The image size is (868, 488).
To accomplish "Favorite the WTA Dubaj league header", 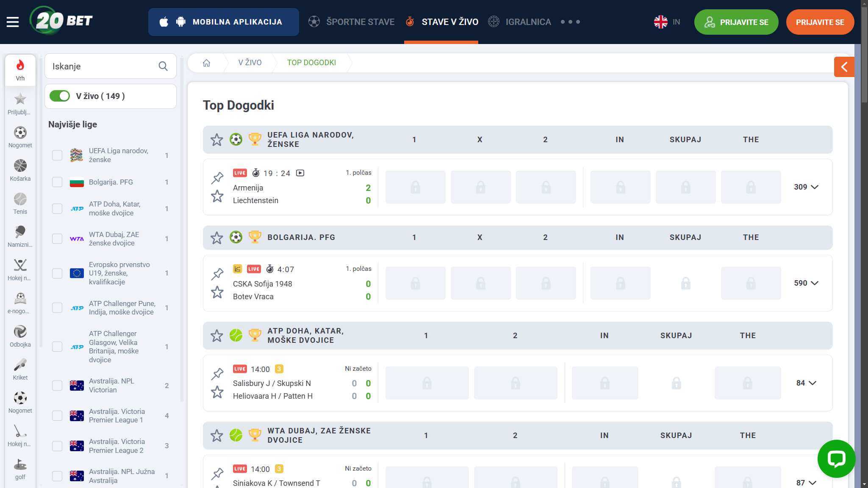I will click(x=217, y=436).
